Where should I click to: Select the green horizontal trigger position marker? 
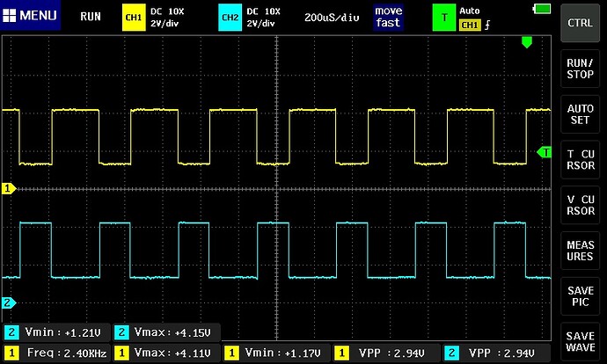point(526,42)
